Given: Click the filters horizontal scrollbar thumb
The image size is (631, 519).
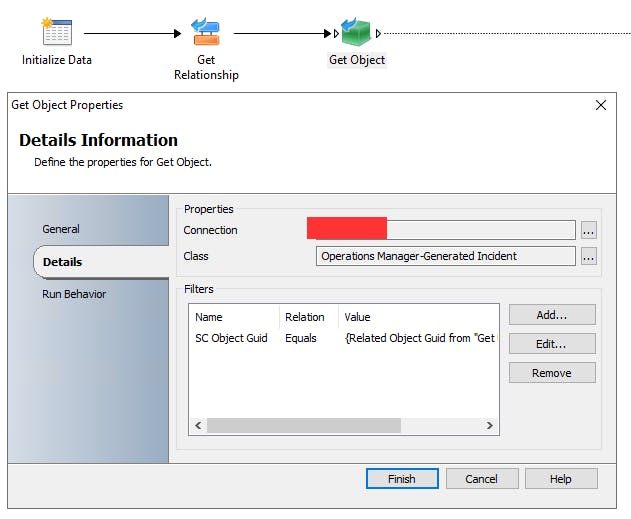Looking at the screenshot, I should 304,425.
